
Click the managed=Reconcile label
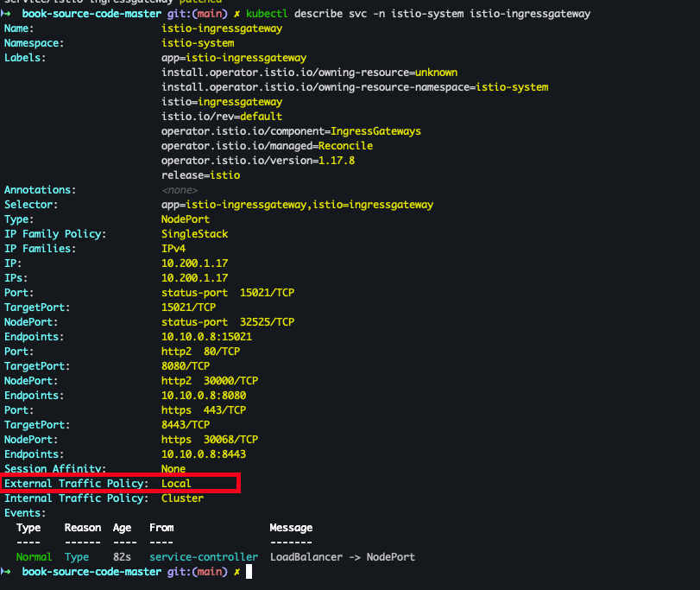point(267,146)
